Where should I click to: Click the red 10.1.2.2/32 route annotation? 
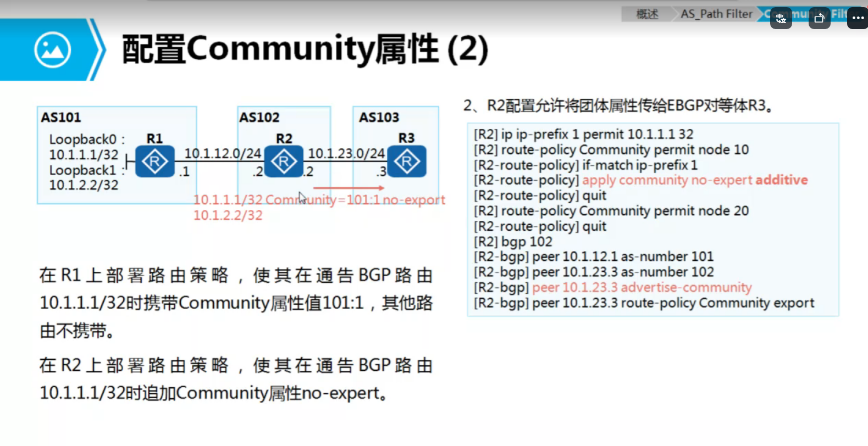[x=228, y=215]
